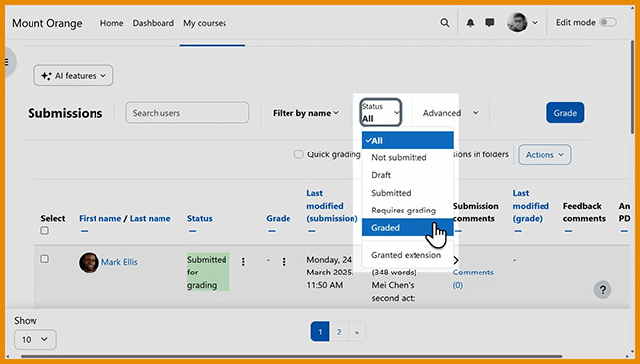Select current page 1 button
Screen dimensions: 640x364
[x=320, y=332]
